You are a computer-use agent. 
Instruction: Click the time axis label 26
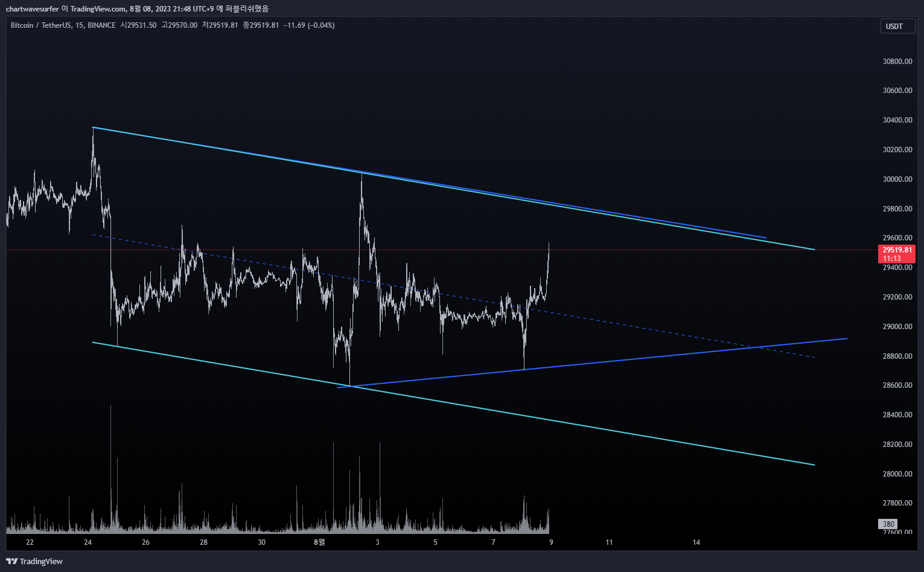[145, 542]
